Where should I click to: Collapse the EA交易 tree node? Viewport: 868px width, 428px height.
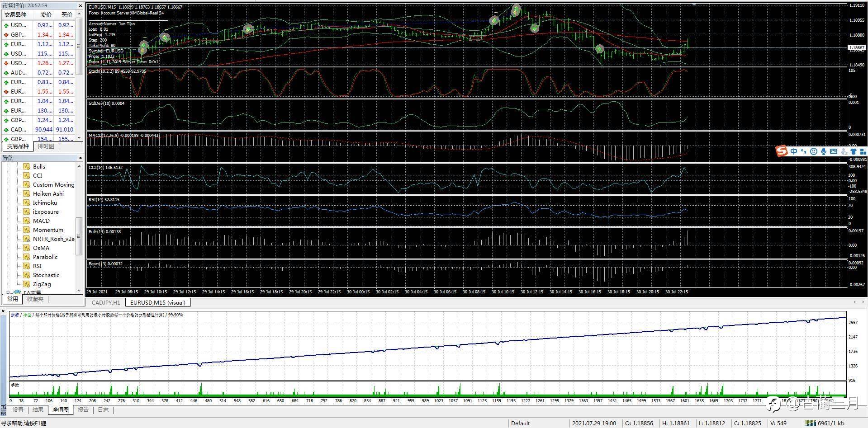click(x=8, y=292)
